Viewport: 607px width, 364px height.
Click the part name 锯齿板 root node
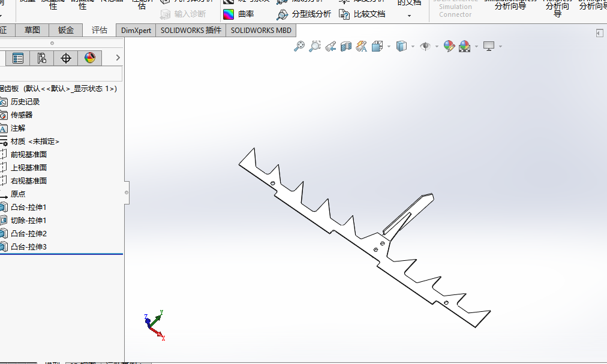[x=58, y=89]
